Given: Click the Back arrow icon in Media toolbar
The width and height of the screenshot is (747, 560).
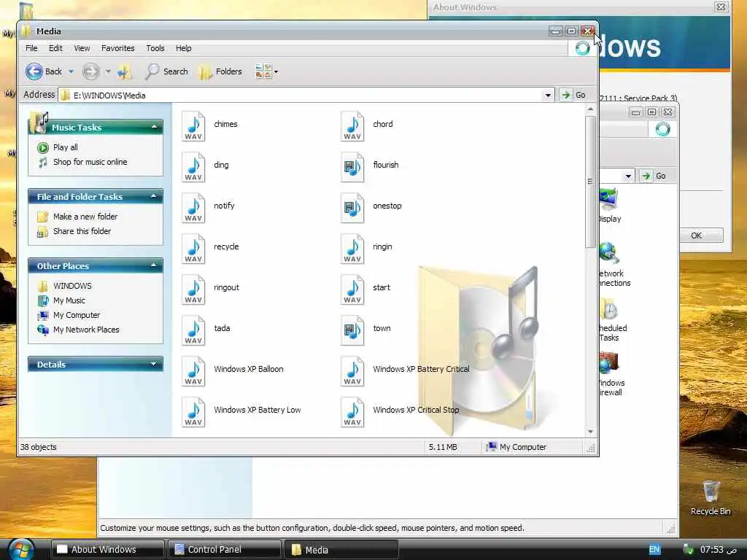Looking at the screenshot, I should click(34, 71).
